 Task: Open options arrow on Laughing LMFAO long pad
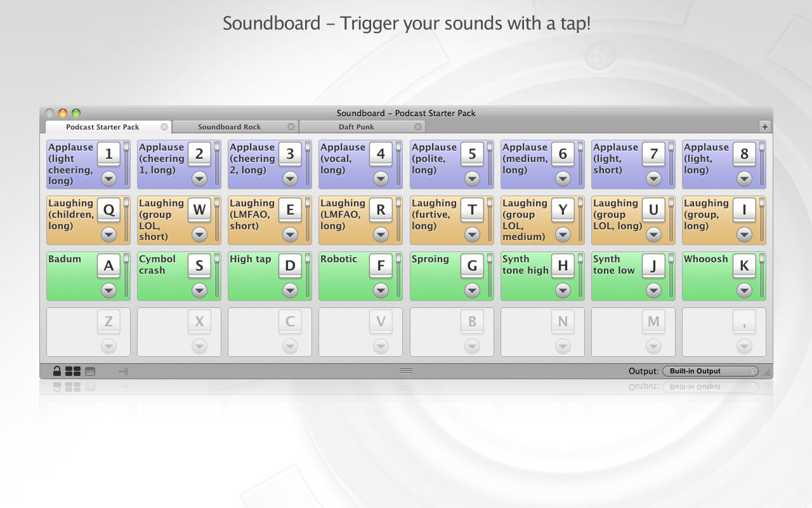pyautogui.click(x=381, y=235)
